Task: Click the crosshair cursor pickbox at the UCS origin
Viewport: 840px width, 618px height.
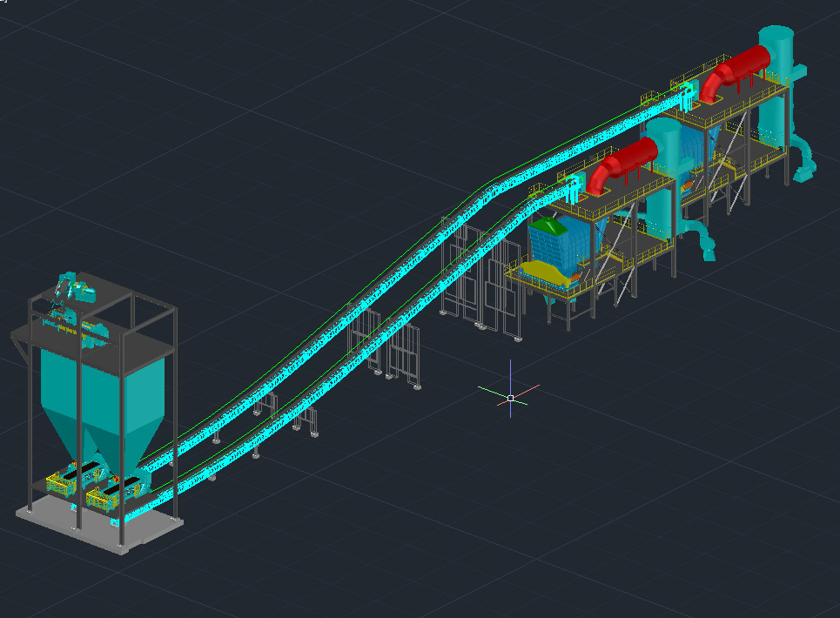Action: (x=510, y=397)
